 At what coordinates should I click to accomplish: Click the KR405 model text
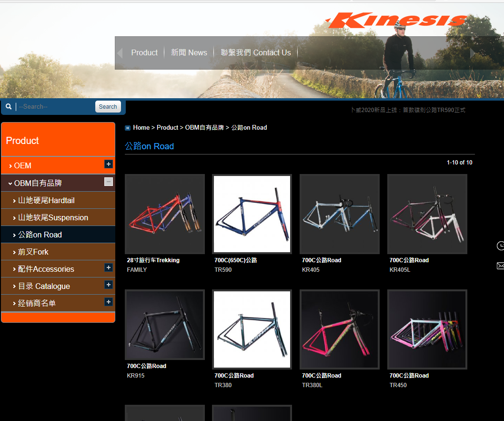pos(311,270)
